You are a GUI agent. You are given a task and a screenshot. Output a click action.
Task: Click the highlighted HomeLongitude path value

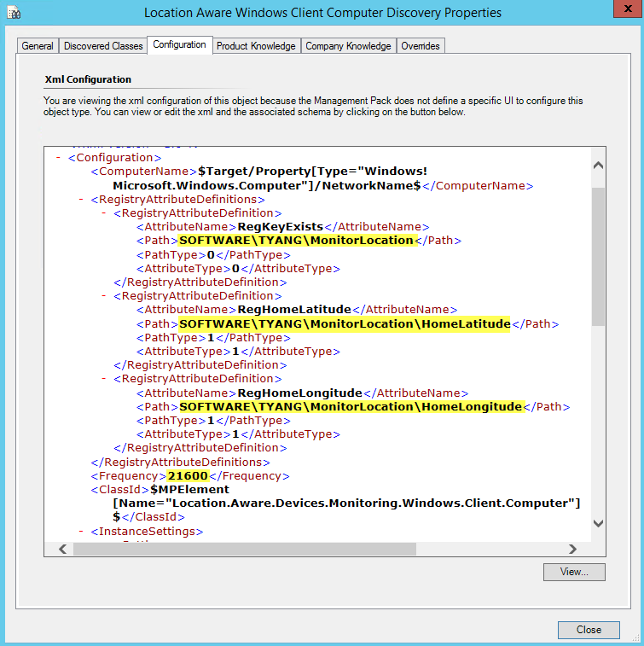(x=351, y=407)
